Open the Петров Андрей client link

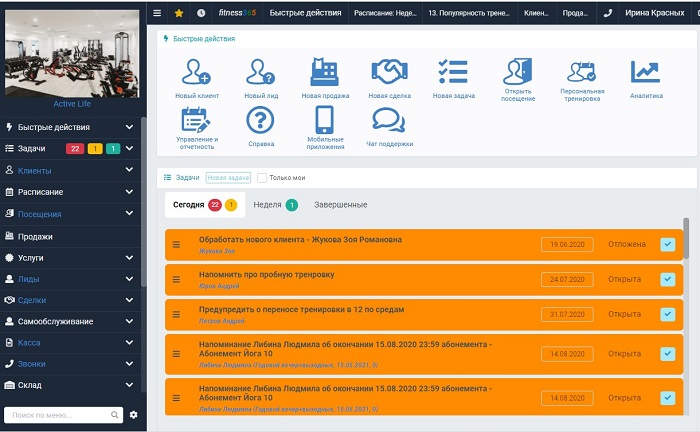click(221, 321)
